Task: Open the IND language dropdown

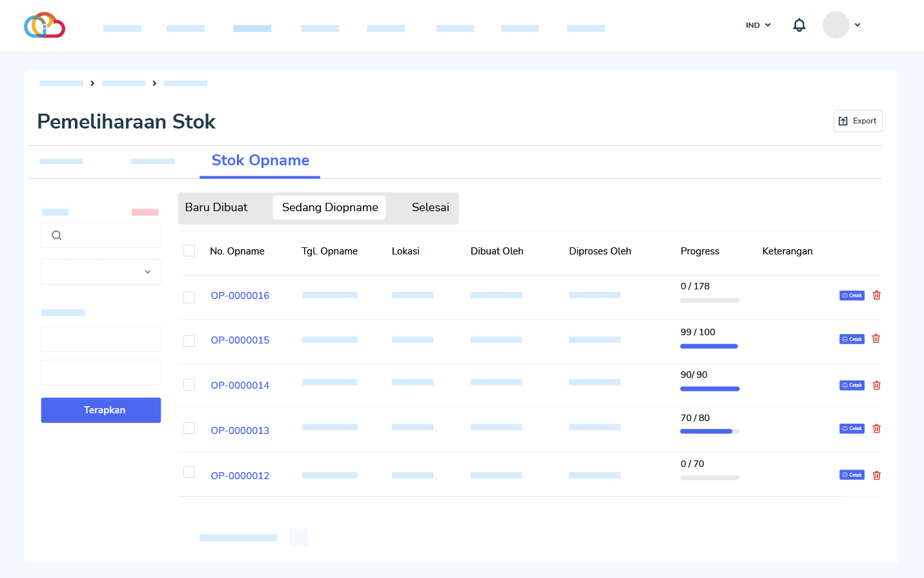Action: coord(758,25)
